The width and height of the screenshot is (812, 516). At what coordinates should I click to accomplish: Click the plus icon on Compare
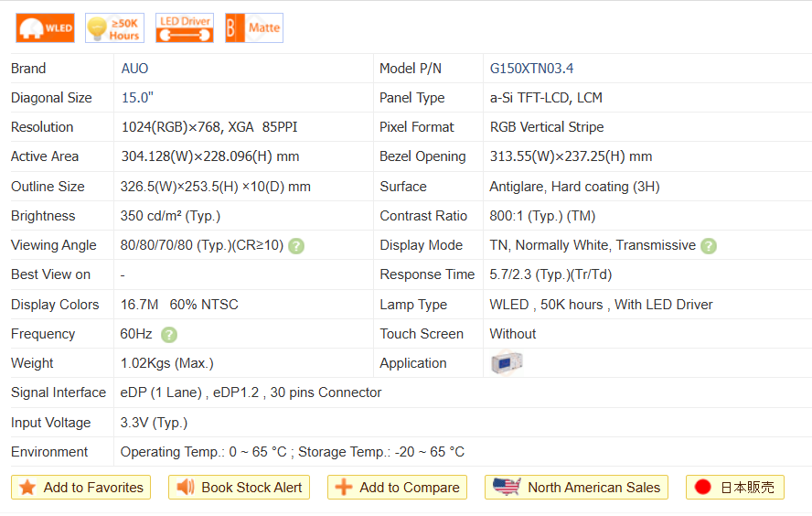click(344, 488)
